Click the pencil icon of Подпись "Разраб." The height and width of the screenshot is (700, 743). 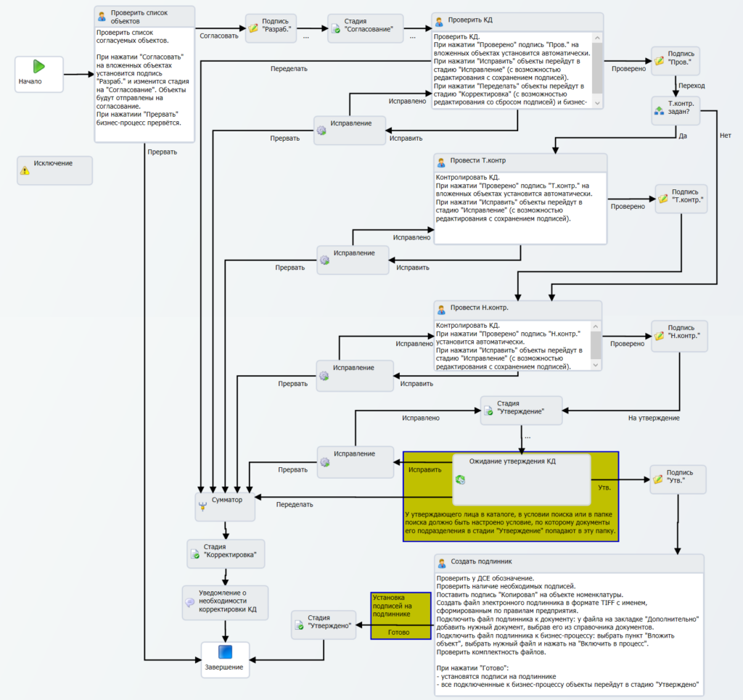[x=253, y=28]
